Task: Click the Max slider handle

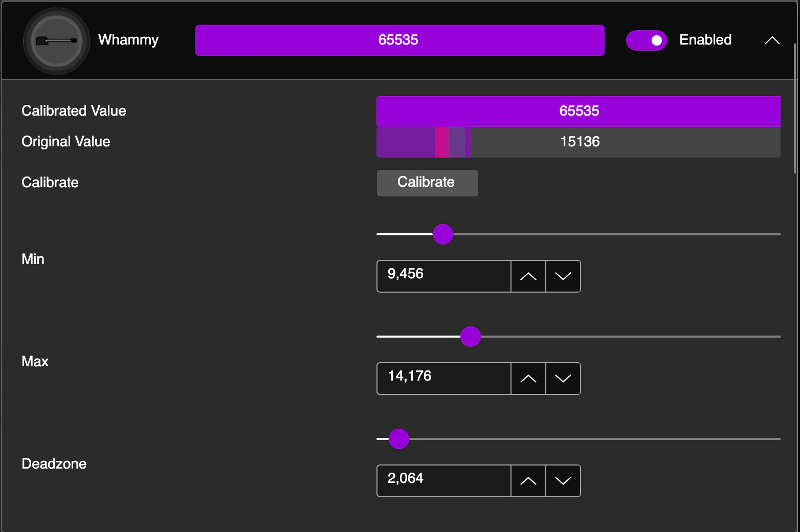Action: pos(471,337)
